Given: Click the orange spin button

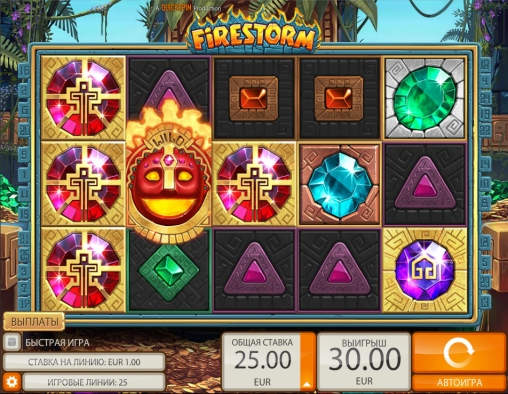Looking at the screenshot, I should click(x=459, y=353).
